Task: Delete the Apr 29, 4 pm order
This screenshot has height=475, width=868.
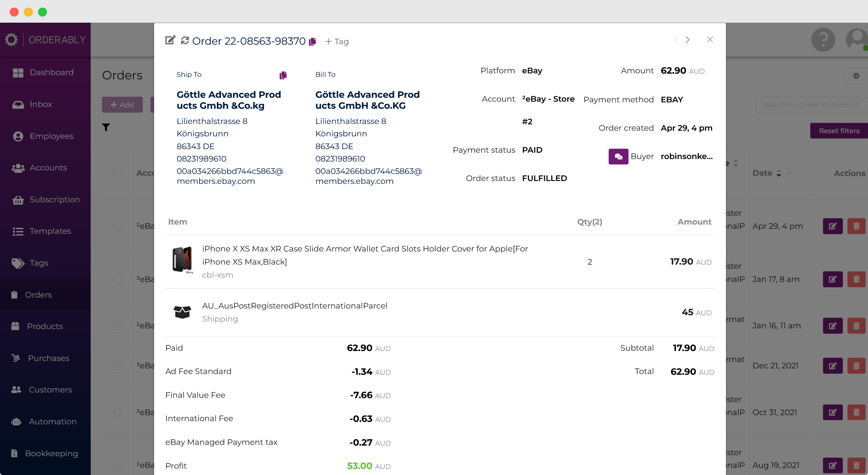Action: pos(856,226)
